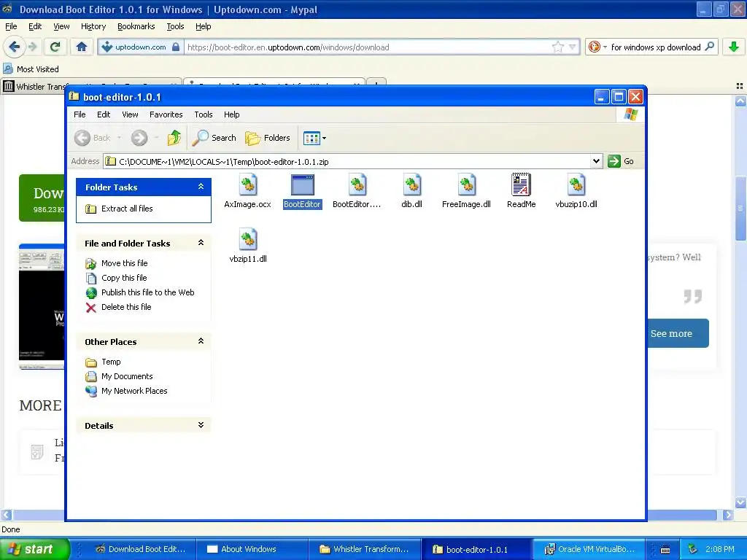Viewport: 747px width, 560px height.
Task: Click the browser URL address field
Action: [x=367, y=47]
